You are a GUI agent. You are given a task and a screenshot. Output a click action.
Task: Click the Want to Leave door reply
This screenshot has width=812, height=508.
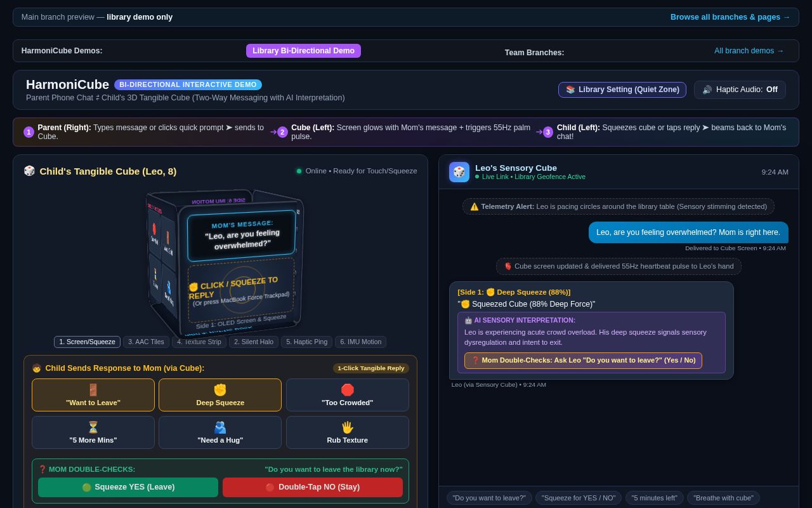pyautogui.click(x=93, y=395)
